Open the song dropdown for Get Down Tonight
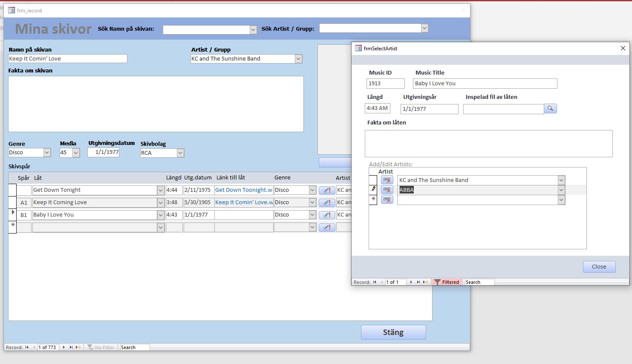The height and width of the screenshot is (364, 632). 161,190
